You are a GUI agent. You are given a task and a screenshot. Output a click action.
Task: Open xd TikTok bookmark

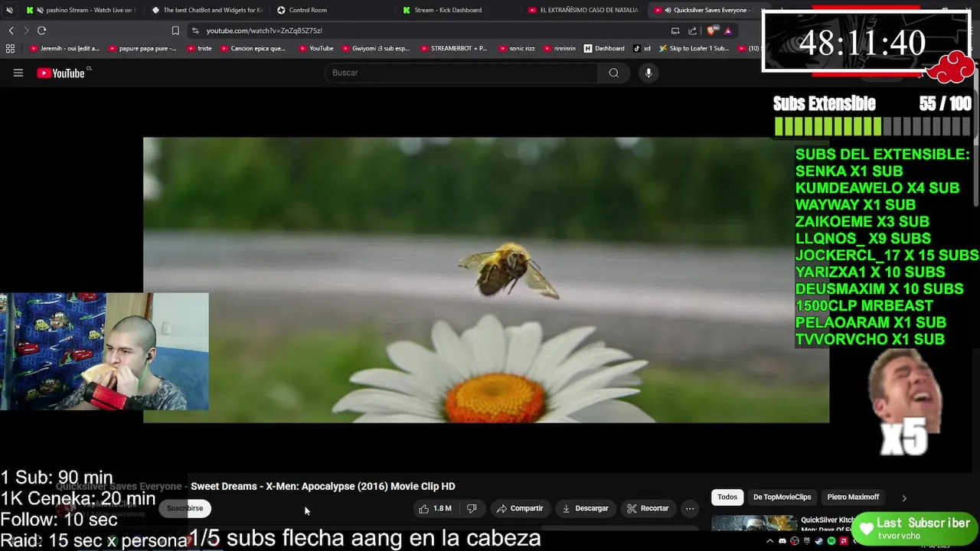pyautogui.click(x=642, y=48)
